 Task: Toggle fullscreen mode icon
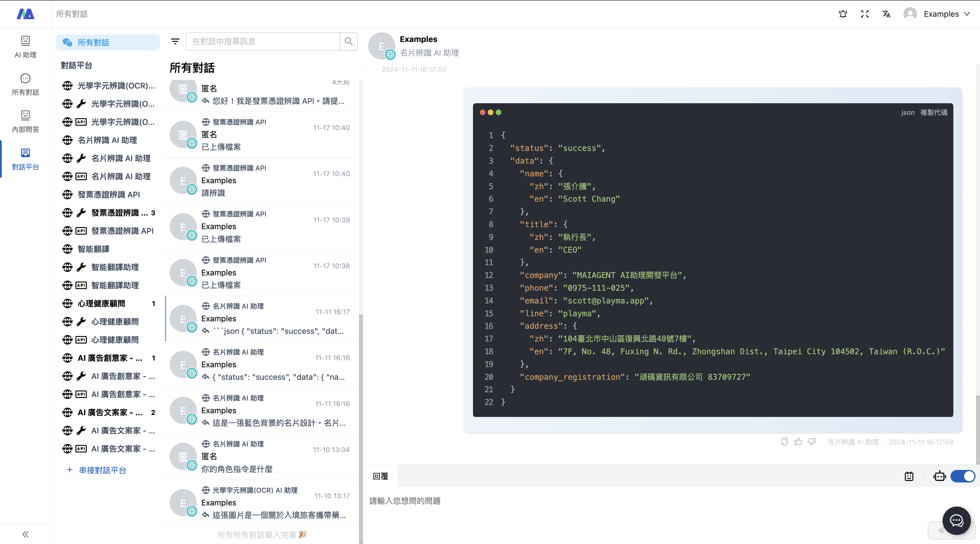(x=864, y=14)
